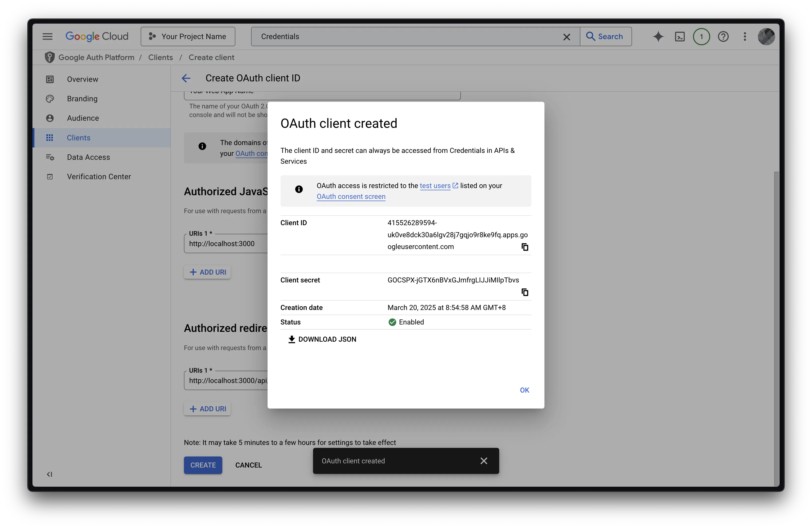Copy the Client ID to clipboard
This screenshot has height=528, width=812.
(x=525, y=247)
